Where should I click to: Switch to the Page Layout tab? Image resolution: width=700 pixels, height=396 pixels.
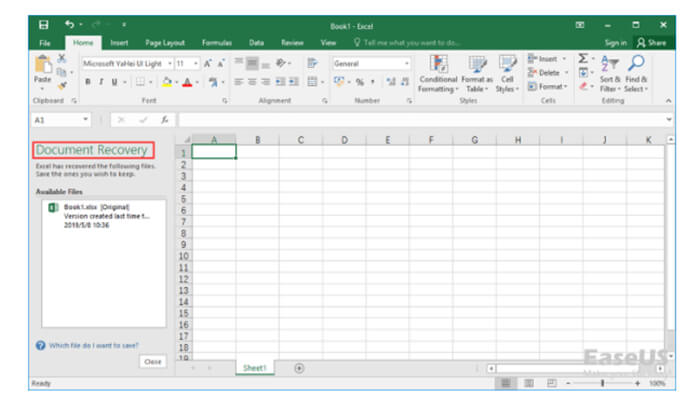[x=165, y=43]
